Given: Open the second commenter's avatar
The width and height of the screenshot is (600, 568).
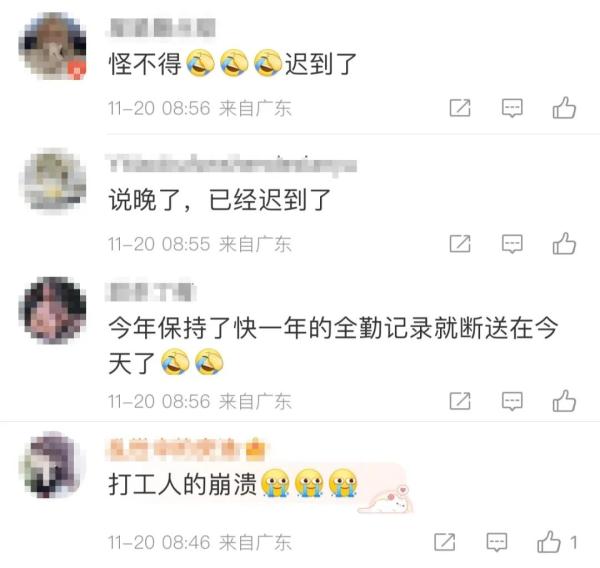Looking at the screenshot, I should (53, 181).
